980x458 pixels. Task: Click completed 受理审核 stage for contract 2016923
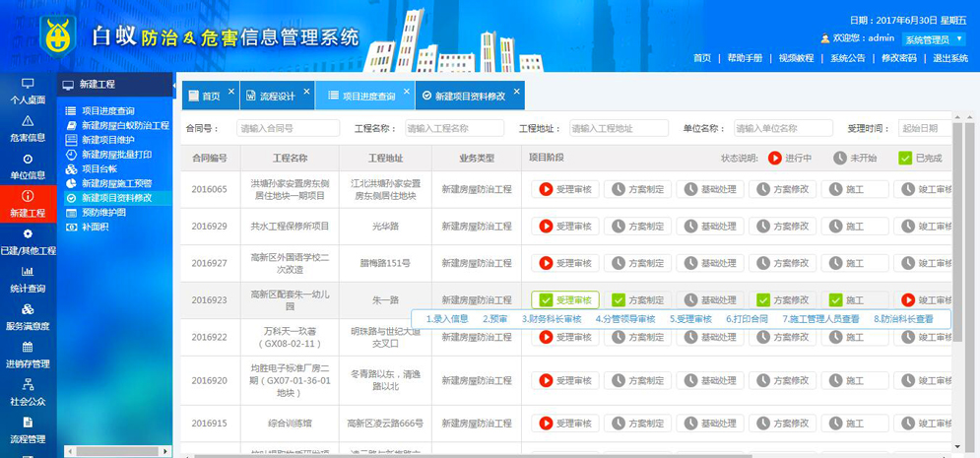(564, 300)
